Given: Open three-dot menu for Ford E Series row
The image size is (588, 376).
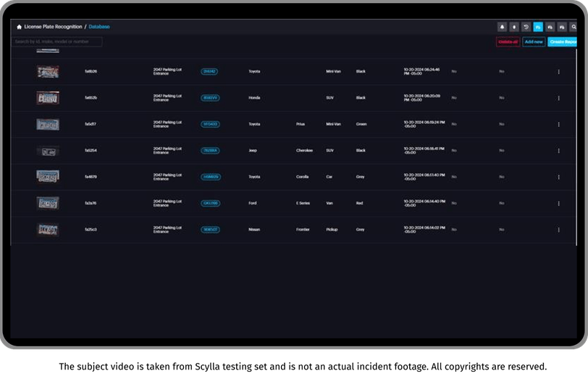Looking at the screenshot, I should [x=558, y=204].
